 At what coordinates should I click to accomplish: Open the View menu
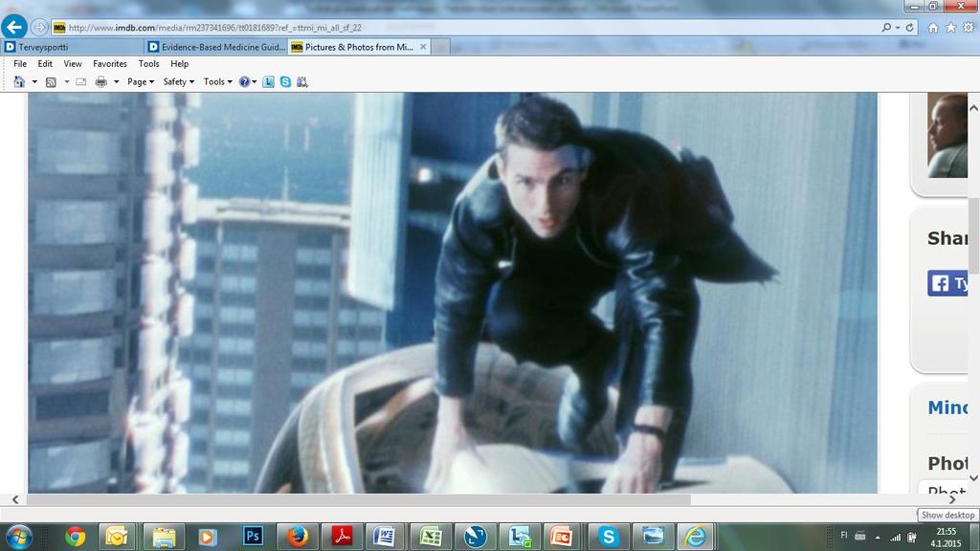click(73, 64)
